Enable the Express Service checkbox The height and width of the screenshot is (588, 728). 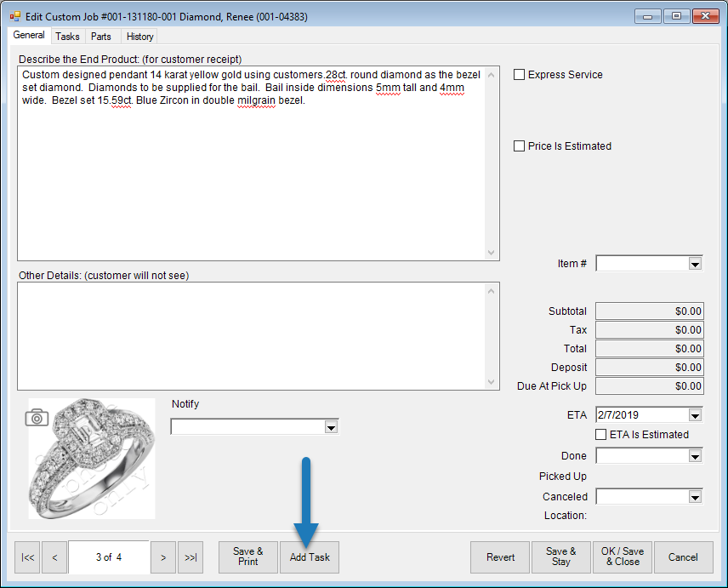520,75
